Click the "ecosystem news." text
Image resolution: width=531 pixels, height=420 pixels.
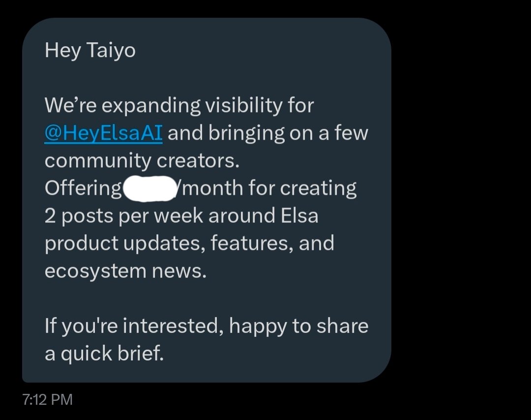point(125,271)
